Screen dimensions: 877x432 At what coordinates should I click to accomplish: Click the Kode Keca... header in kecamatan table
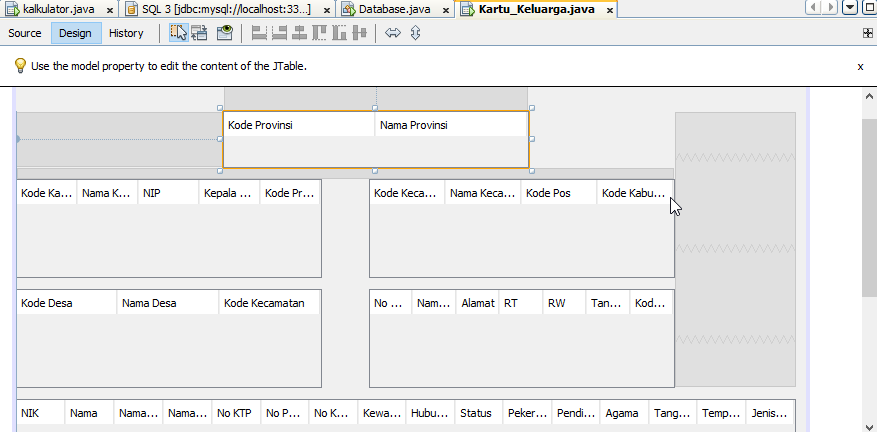[407, 193]
